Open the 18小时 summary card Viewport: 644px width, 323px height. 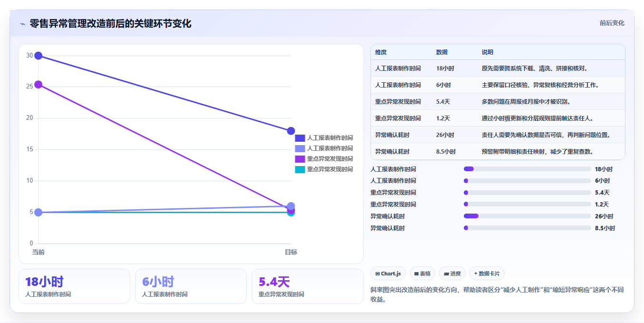pyautogui.click(x=74, y=286)
